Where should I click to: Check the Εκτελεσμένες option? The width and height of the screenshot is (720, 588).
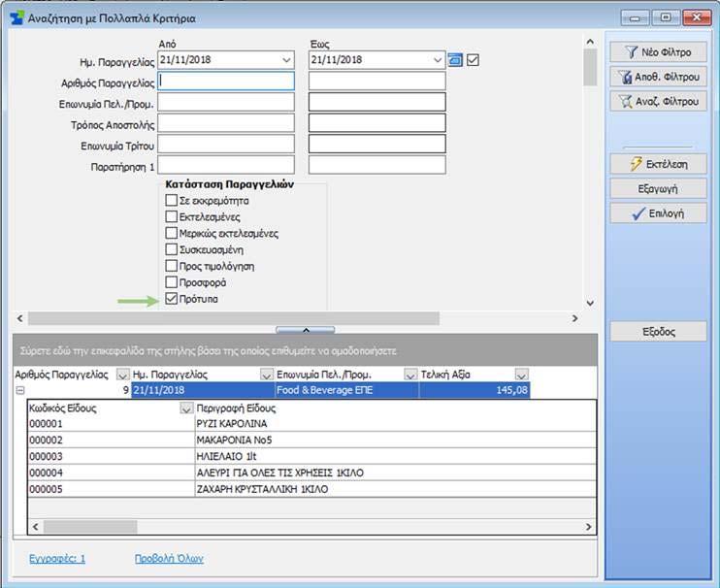(172, 216)
